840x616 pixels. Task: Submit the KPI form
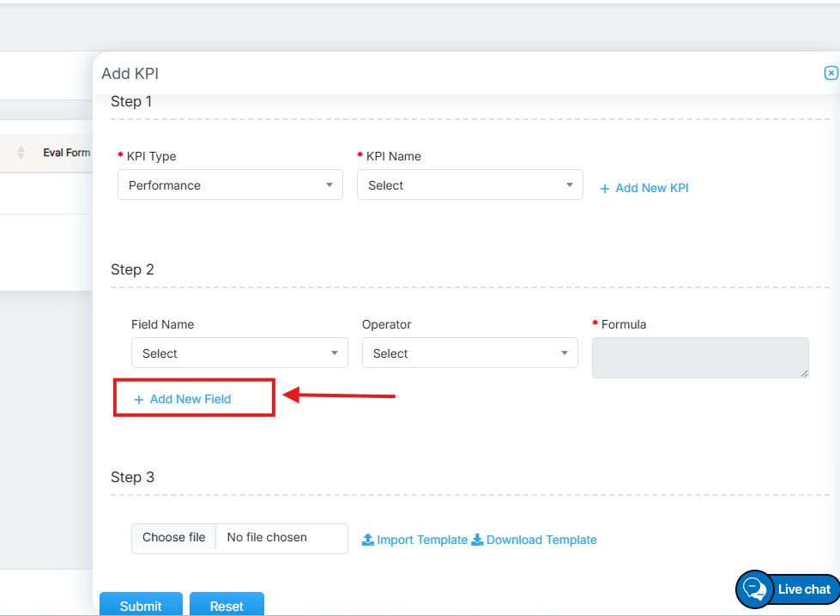point(141,605)
